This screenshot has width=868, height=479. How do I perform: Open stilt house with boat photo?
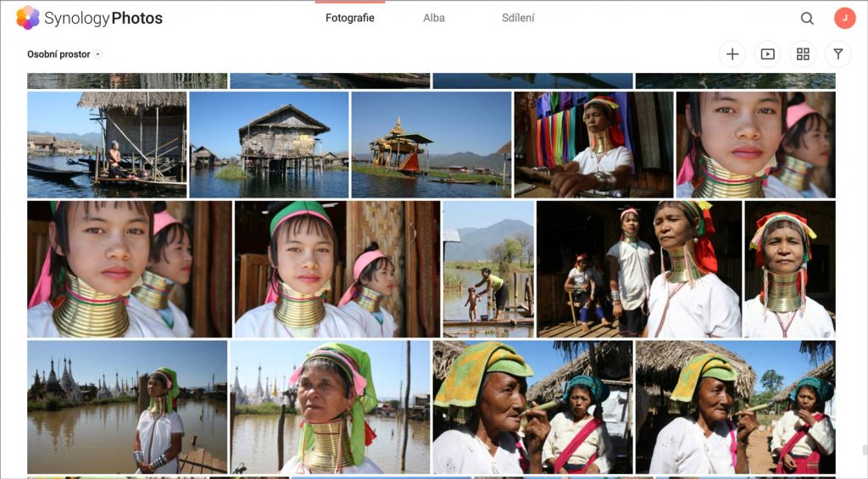pyautogui.click(x=106, y=144)
